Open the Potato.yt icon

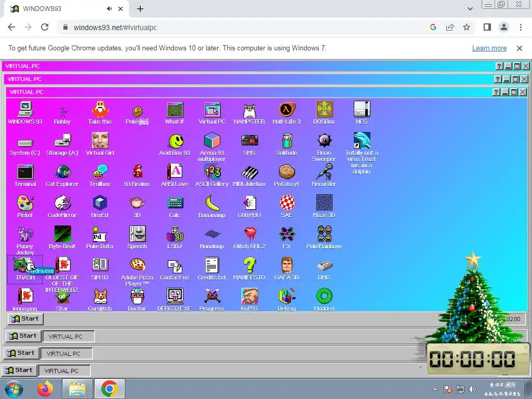287,176
